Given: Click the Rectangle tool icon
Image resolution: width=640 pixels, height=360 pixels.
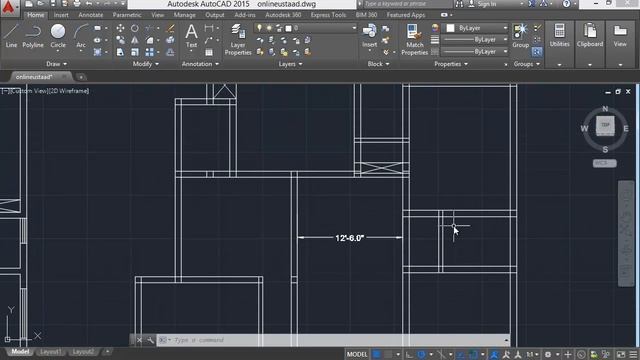Looking at the screenshot, I should click(98, 28).
